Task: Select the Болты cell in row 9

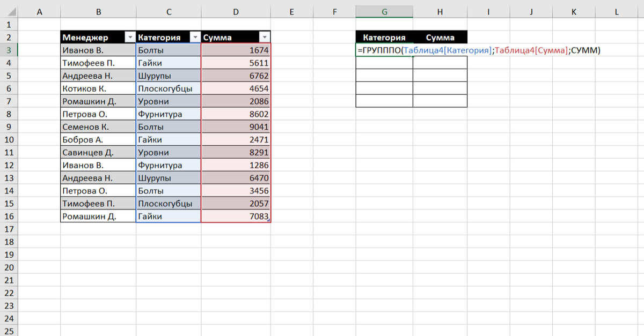Action: 169,126
